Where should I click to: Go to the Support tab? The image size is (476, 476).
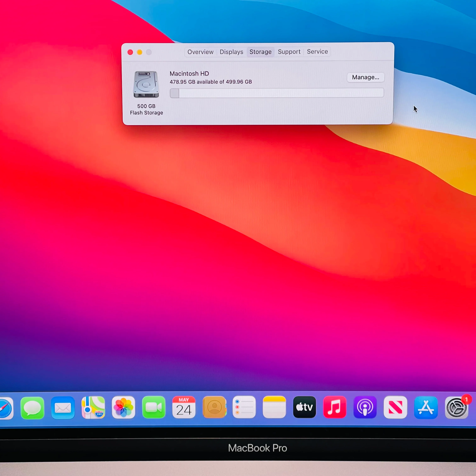click(289, 52)
